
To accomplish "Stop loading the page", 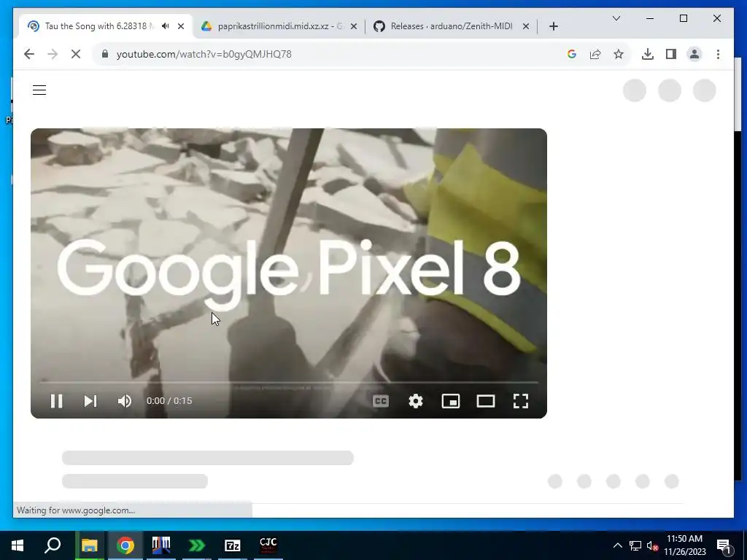I will 76,54.
